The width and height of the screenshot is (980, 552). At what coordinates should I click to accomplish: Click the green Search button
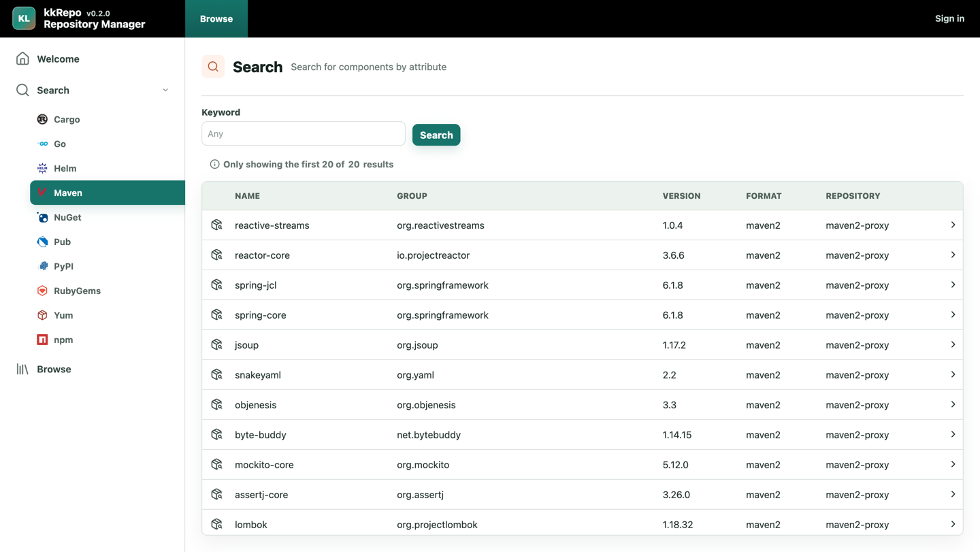436,135
